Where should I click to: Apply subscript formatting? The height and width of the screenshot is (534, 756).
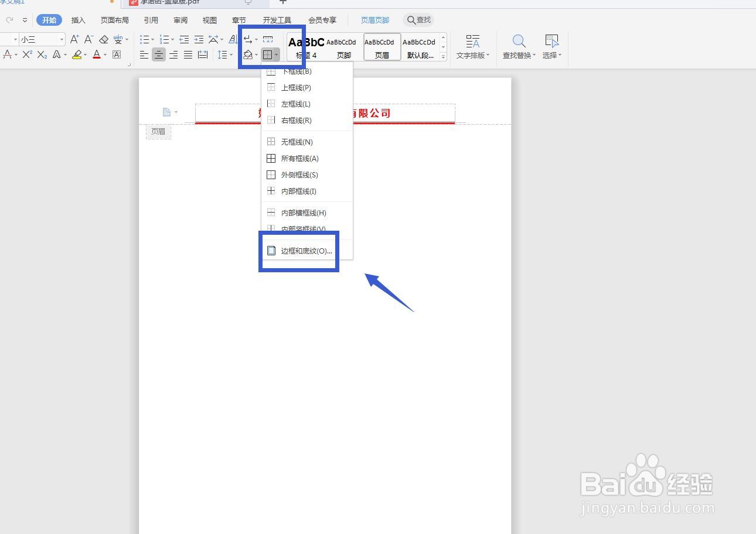point(42,56)
